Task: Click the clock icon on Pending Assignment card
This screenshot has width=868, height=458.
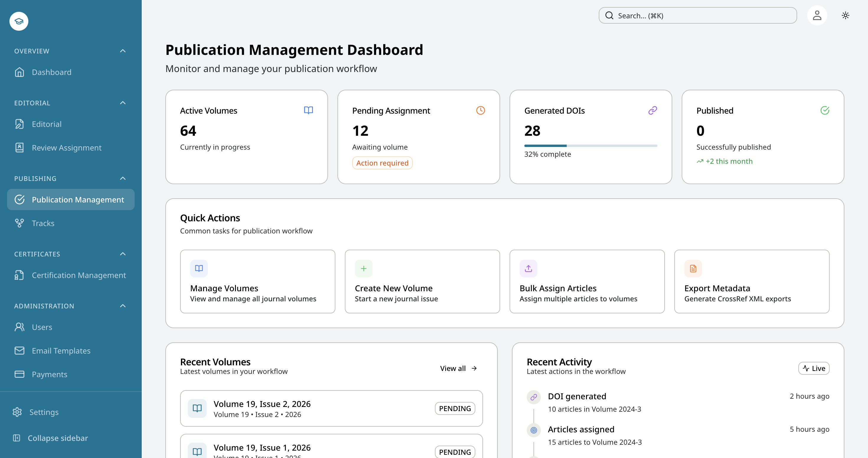Action: (481, 110)
